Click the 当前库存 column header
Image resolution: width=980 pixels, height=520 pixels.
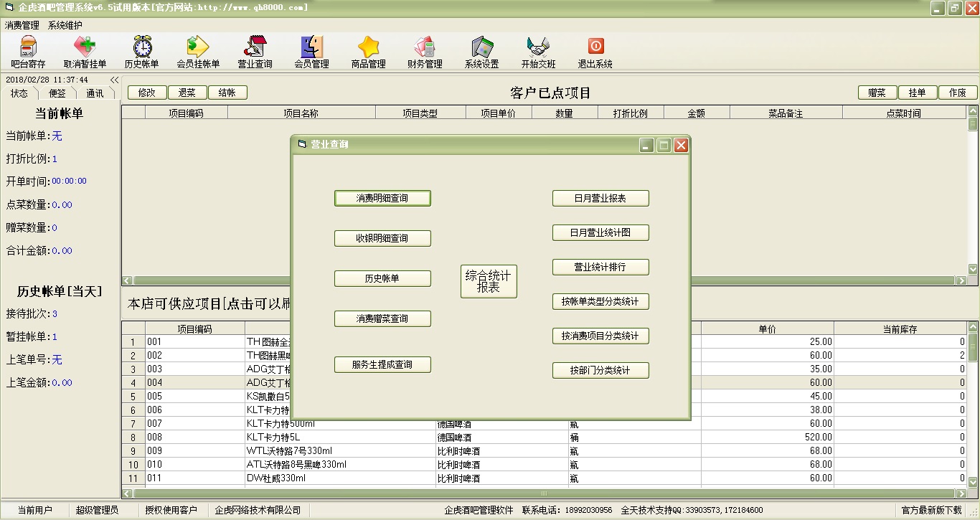pyautogui.click(x=900, y=329)
